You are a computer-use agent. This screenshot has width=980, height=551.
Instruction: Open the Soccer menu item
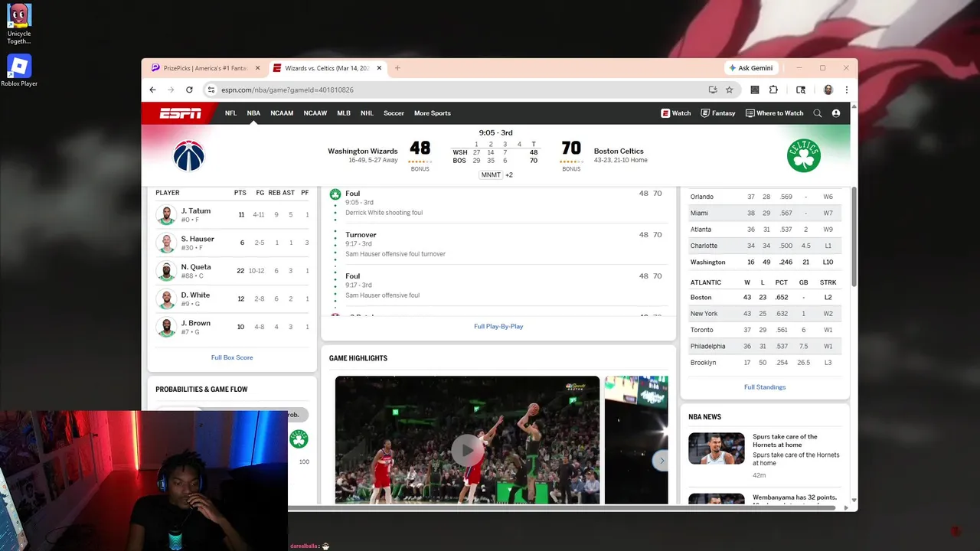[x=394, y=113]
